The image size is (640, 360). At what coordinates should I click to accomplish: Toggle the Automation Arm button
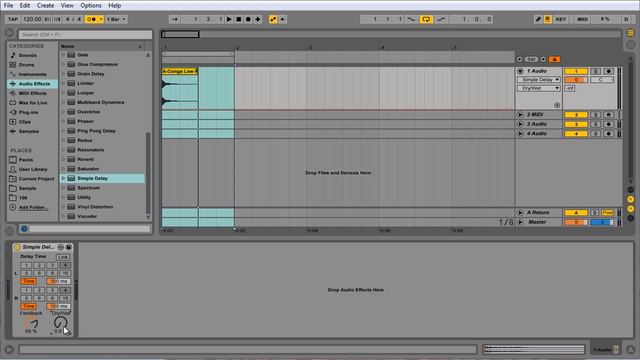(273, 19)
